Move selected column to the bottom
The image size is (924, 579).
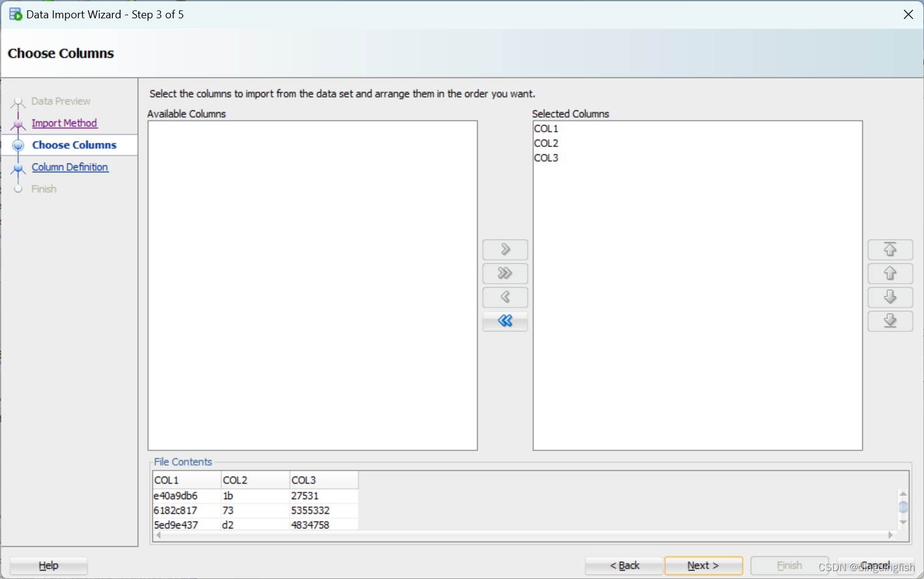tap(890, 321)
